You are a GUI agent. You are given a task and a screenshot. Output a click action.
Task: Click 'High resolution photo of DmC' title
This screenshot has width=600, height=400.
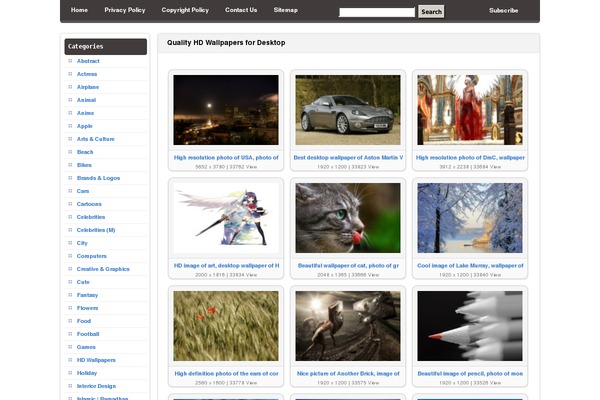coord(470,157)
